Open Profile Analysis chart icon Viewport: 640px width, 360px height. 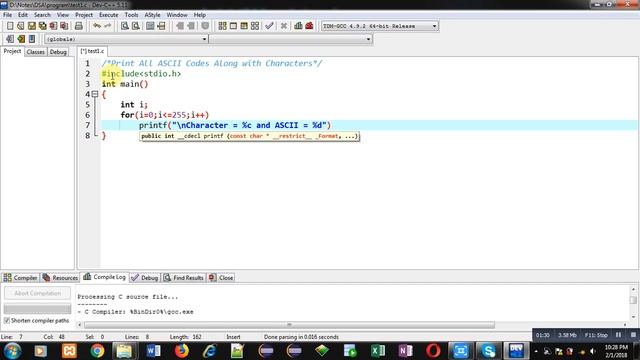point(298,26)
